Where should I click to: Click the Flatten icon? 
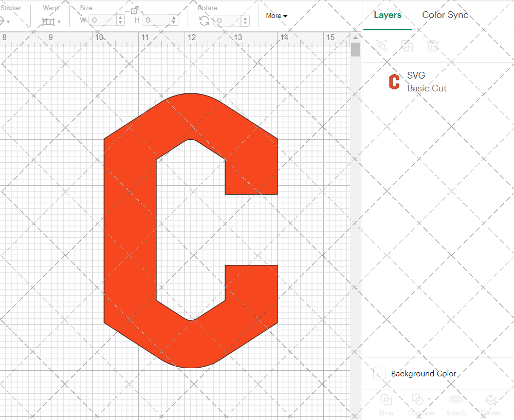point(490,400)
